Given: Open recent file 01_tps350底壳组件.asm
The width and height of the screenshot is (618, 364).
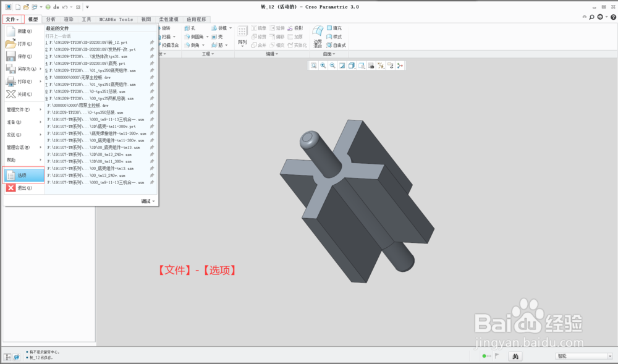Looking at the screenshot, I should pyautogui.click(x=91, y=70).
